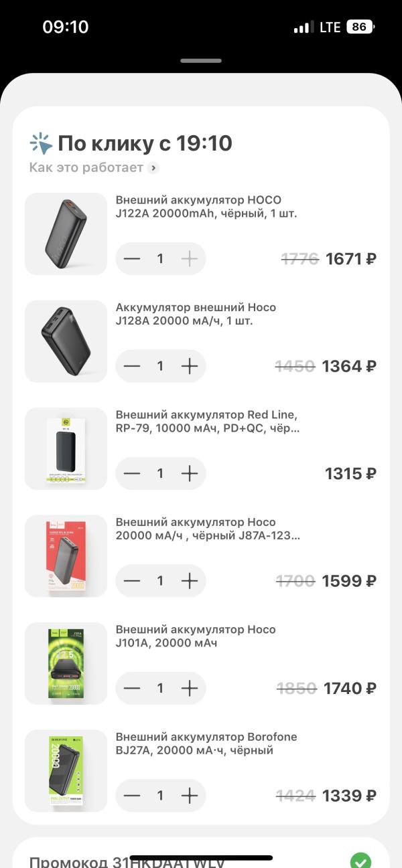Tap minus for Hoco J87A power bank
This screenshot has width=402, height=868.
tap(132, 581)
